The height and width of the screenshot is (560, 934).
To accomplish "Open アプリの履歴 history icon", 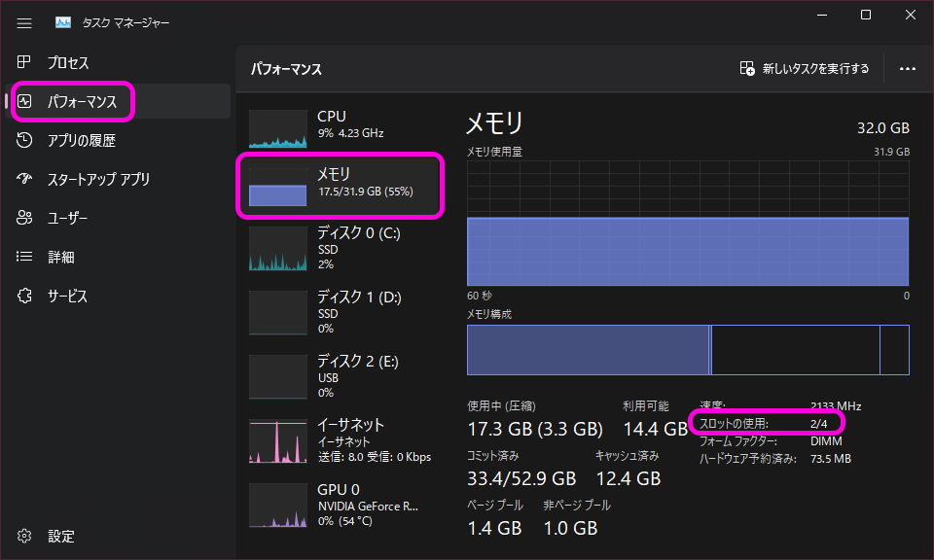I will (25, 140).
